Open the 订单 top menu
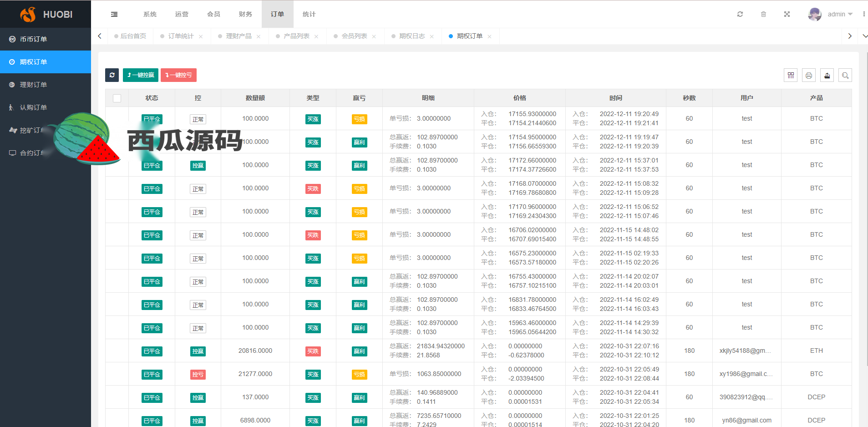 coord(277,14)
